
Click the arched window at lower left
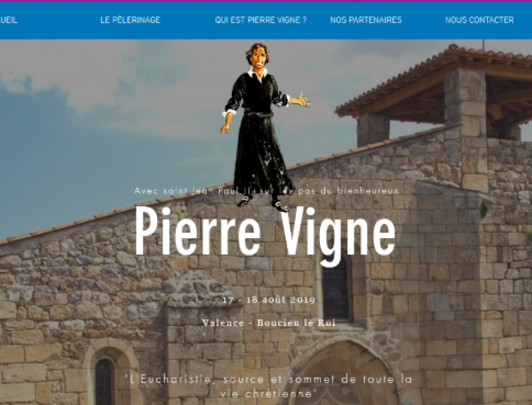point(104,382)
